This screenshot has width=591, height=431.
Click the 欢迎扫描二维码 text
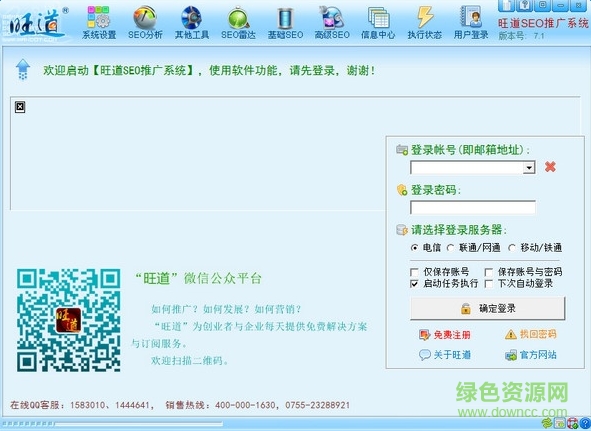tap(190, 360)
